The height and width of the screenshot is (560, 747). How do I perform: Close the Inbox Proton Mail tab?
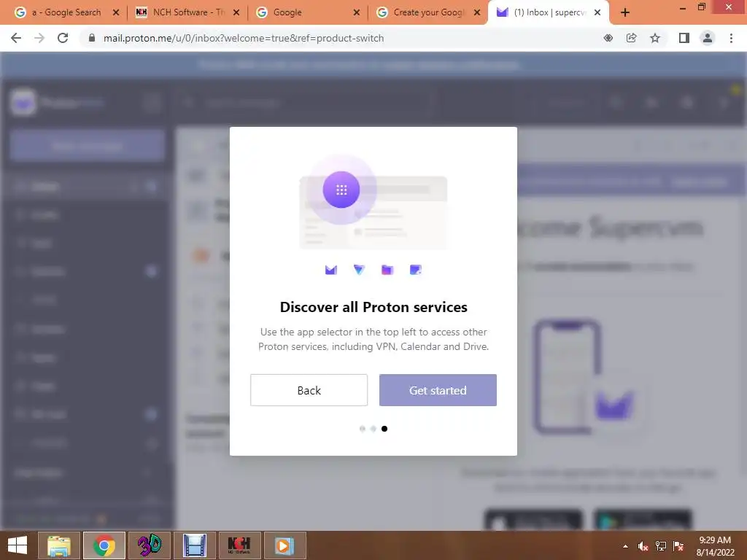597,13
